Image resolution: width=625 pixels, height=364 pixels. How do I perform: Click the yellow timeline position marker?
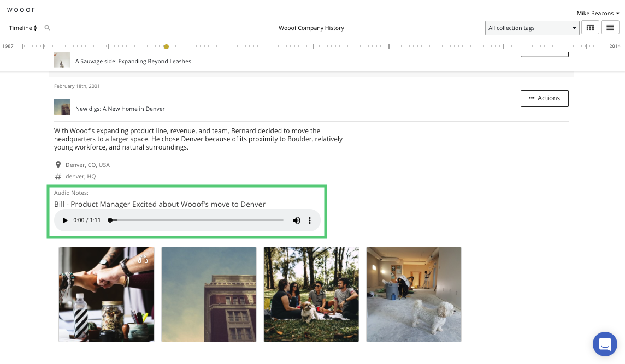tap(166, 46)
